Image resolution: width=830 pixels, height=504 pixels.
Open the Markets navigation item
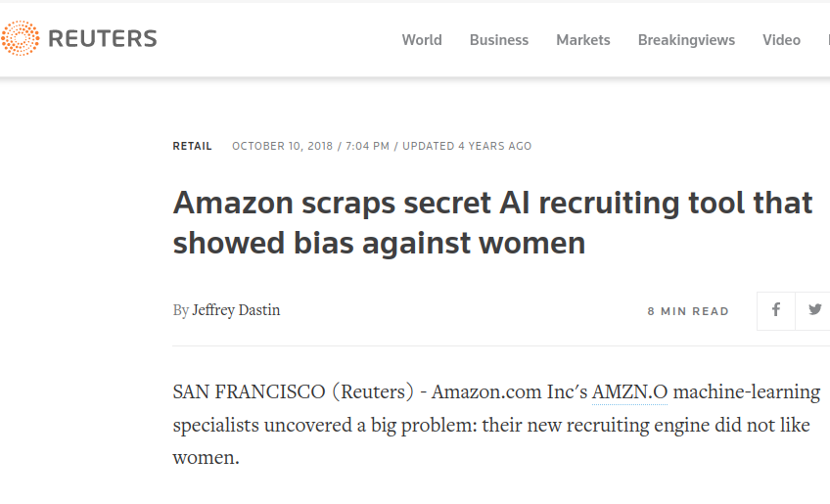(x=583, y=40)
